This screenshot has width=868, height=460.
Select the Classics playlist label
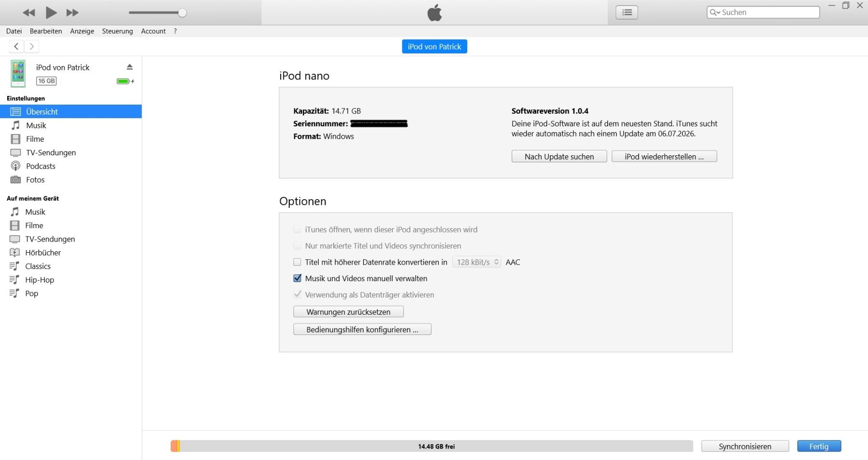(x=38, y=266)
